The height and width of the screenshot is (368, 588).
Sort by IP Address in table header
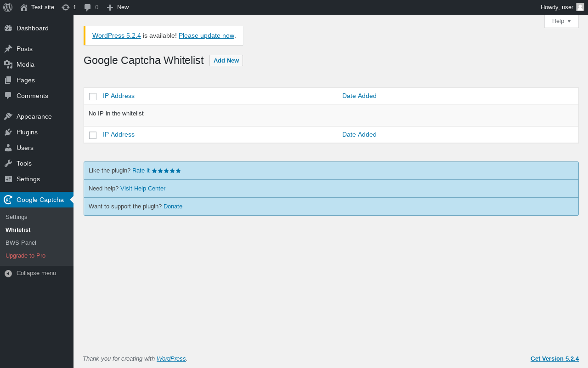tap(119, 96)
